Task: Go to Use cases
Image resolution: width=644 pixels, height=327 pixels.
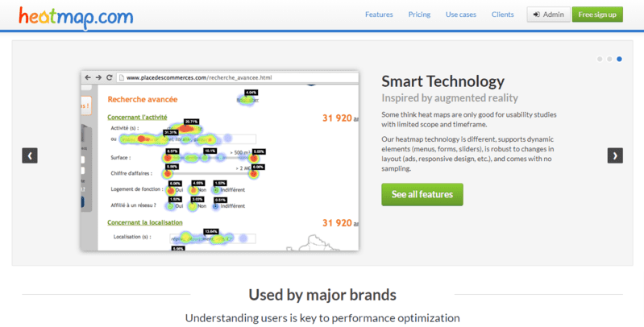Action: pos(461,14)
